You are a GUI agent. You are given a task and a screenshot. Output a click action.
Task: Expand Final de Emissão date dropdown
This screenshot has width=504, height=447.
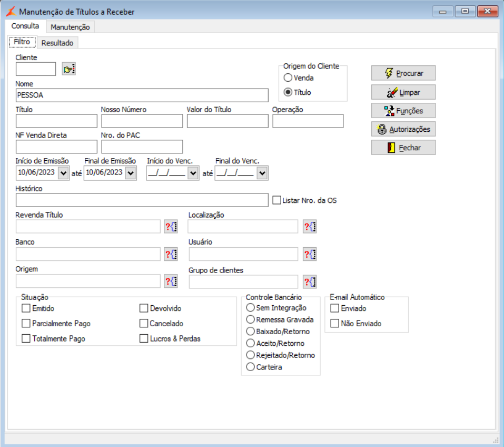131,173
